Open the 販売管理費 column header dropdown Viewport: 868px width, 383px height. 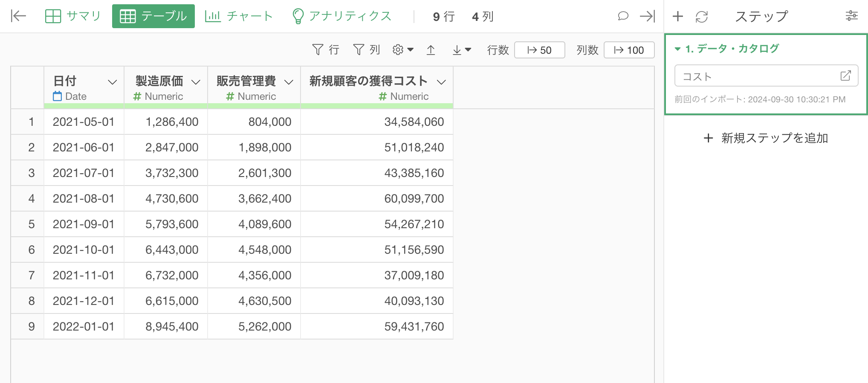coord(289,82)
